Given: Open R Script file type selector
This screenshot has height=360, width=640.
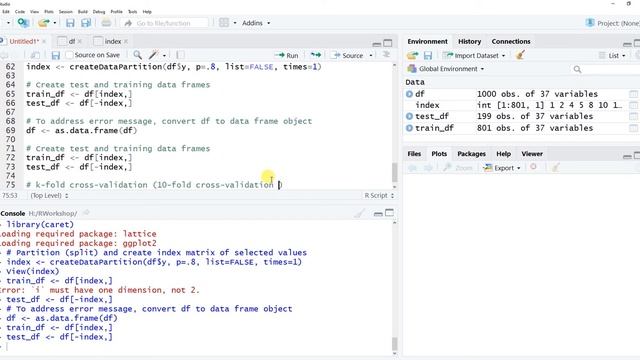Looking at the screenshot, I should (x=379, y=196).
